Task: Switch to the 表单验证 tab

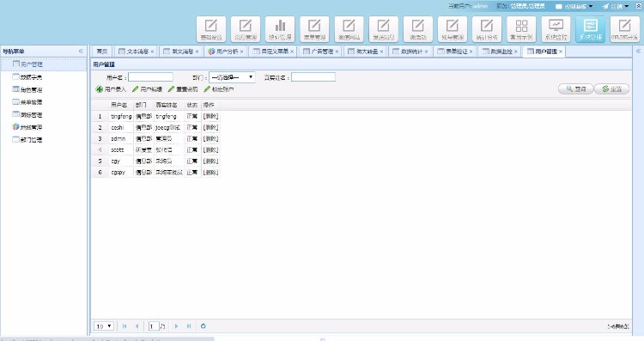Action: coord(454,52)
